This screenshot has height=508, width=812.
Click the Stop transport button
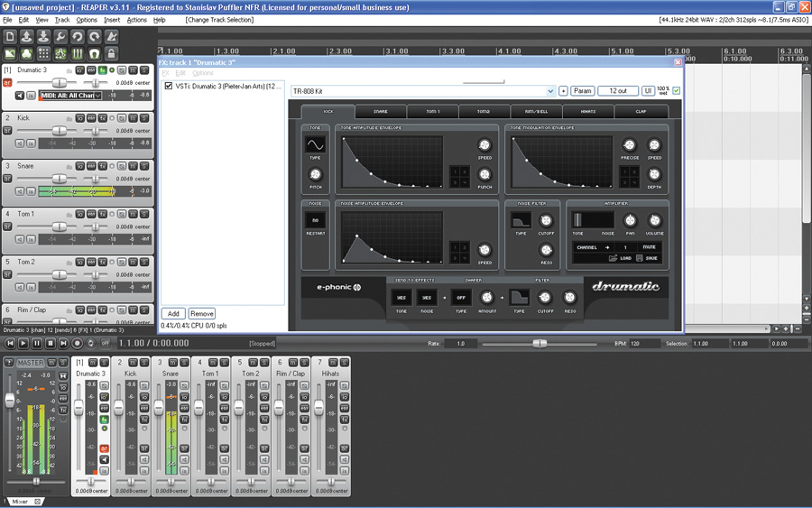tap(51, 343)
